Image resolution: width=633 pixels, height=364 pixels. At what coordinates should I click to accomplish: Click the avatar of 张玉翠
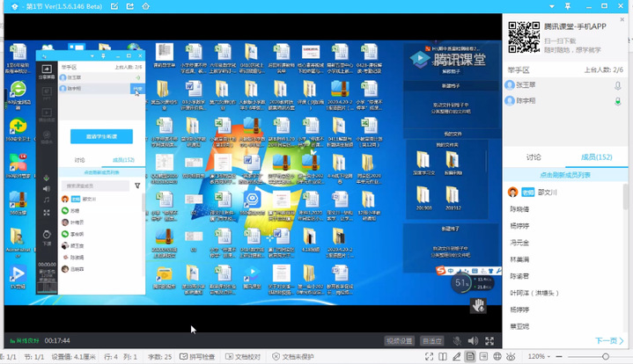(510, 85)
